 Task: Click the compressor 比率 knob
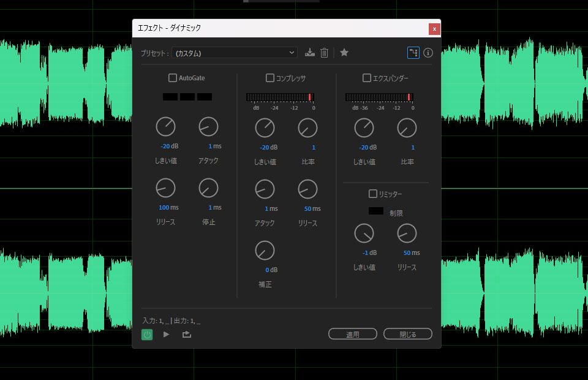[x=307, y=128]
